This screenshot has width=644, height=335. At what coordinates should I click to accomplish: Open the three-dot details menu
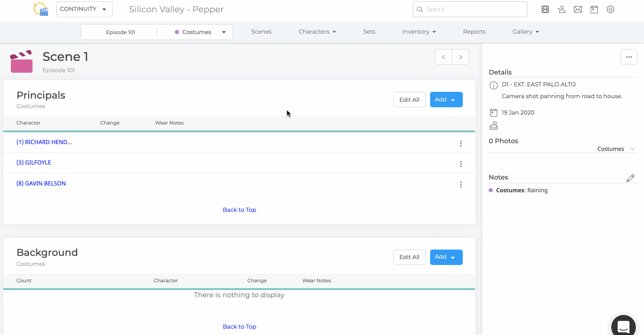coord(629,57)
